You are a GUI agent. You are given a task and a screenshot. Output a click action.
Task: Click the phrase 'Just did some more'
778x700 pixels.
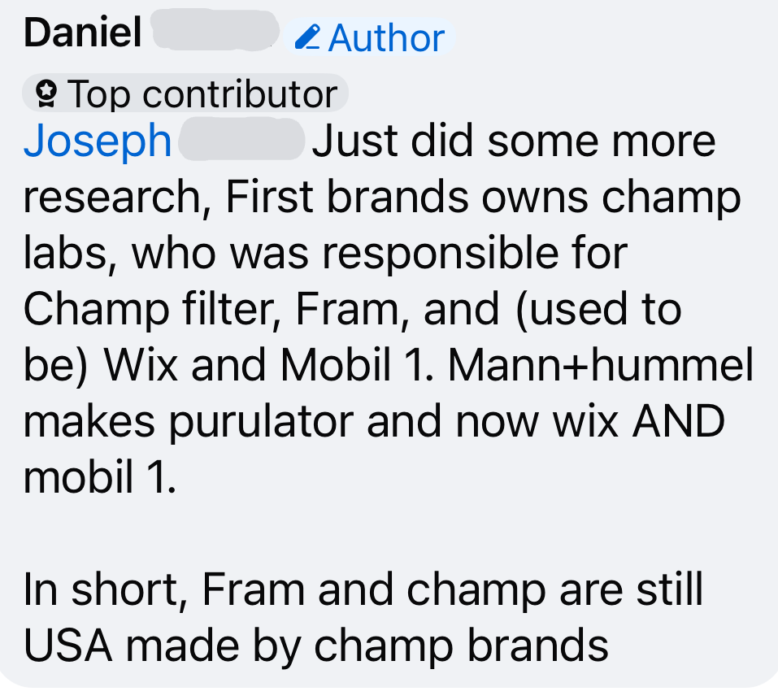pos(514,141)
